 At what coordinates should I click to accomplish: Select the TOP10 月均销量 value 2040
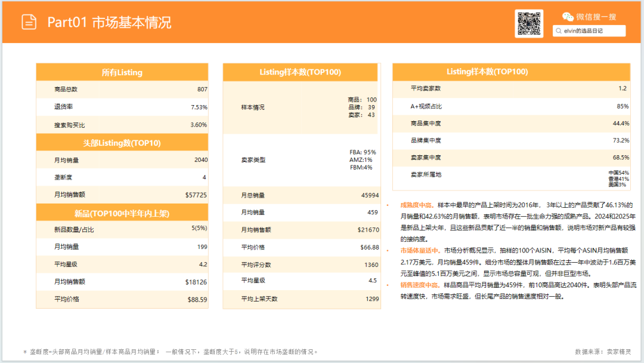coord(201,160)
